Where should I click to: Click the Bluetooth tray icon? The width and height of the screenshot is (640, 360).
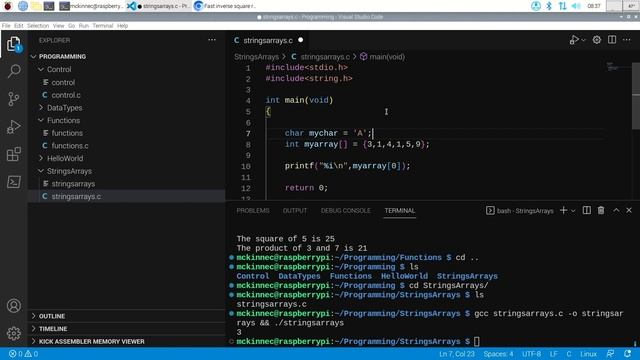click(x=549, y=6)
